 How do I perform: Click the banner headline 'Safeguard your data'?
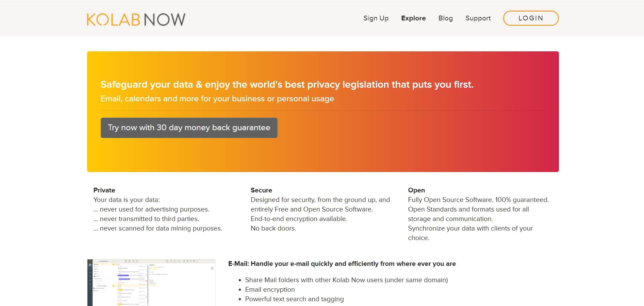tap(287, 84)
